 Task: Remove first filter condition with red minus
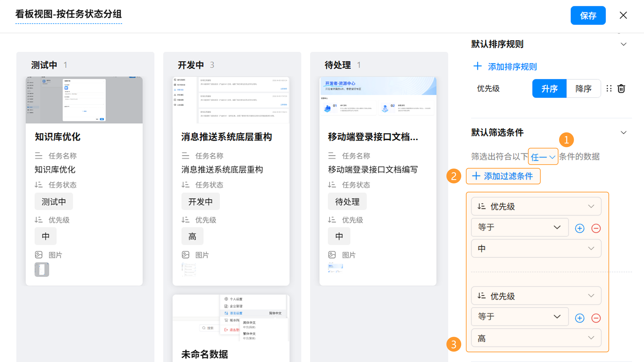click(x=596, y=228)
